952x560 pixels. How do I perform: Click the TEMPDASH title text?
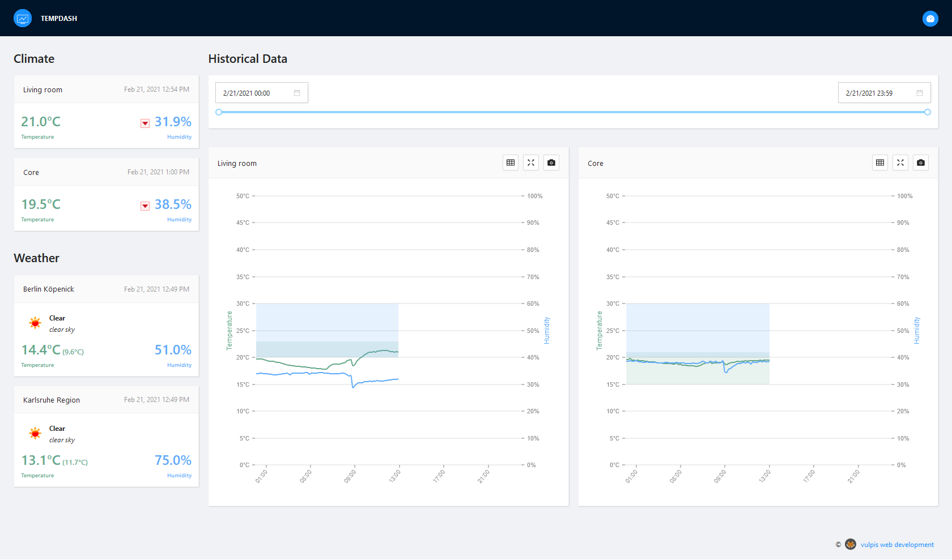(59, 19)
